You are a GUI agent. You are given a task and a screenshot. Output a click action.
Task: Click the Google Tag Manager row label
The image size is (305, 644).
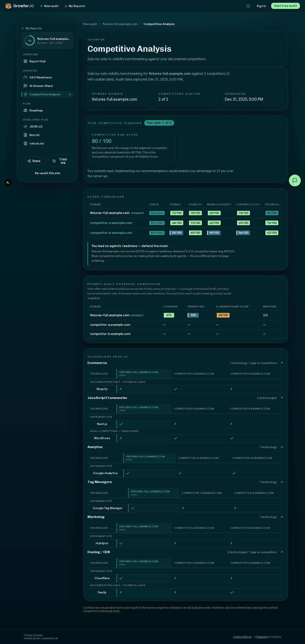coord(108,508)
